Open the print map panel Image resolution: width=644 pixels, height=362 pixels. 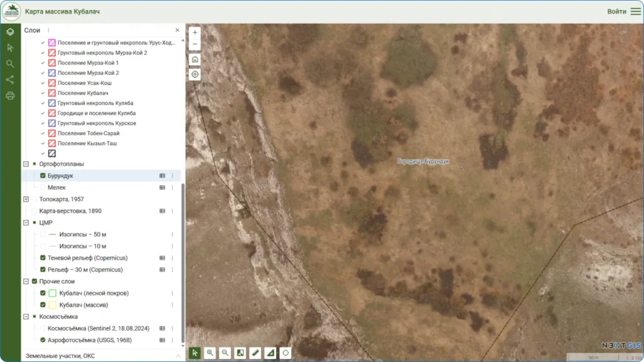[x=10, y=96]
